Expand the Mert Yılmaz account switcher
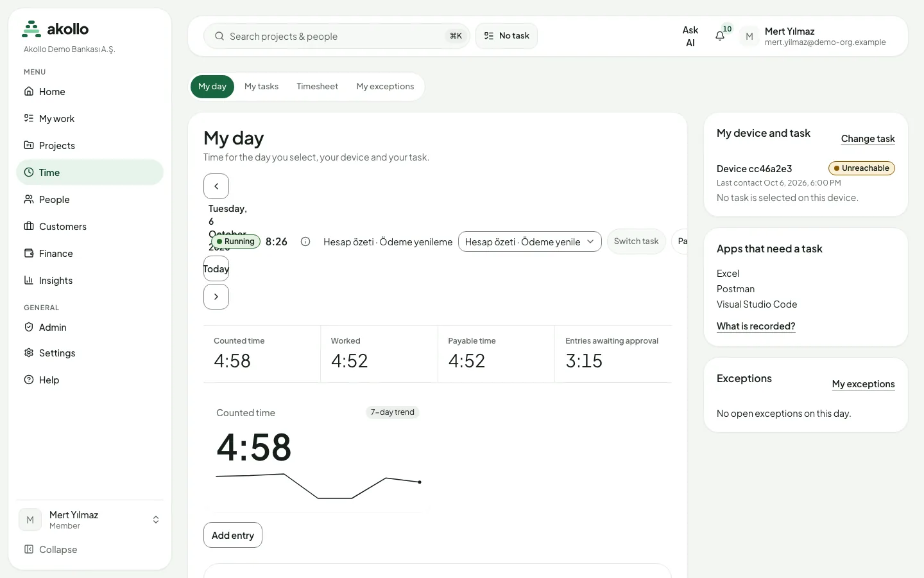 click(x=90, y=520)
